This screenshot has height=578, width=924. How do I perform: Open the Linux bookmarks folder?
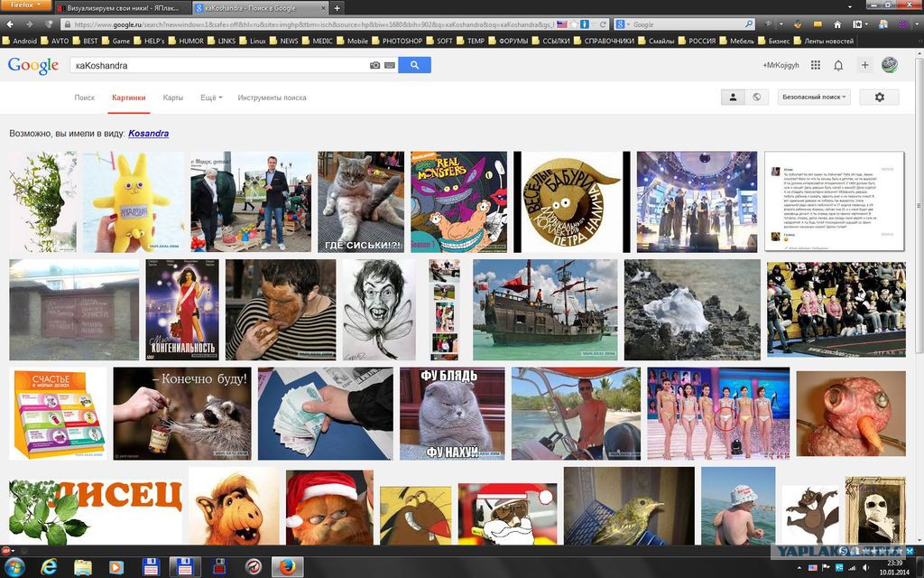[x=253, y=41]
